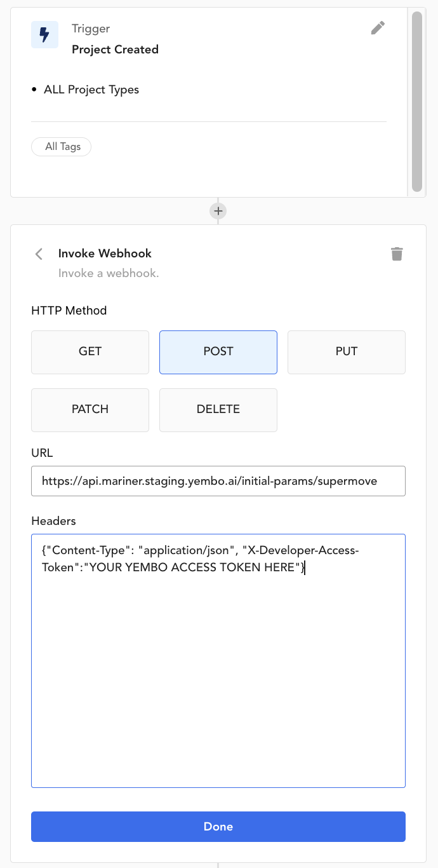Click the ALL Project Types bullet
Image resolution: width=438 pixels, height=868 pixels.
click(91, 90)
